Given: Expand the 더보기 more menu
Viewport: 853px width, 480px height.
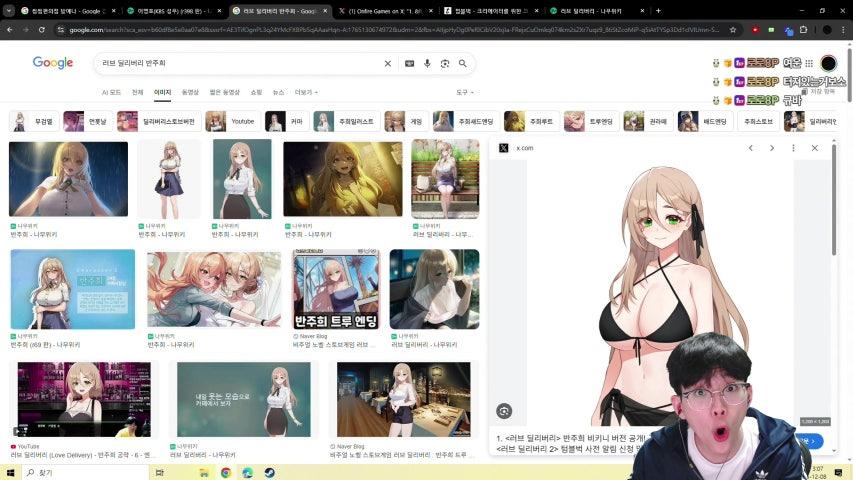Looking at the screenshot, I should pyautogui.click(x=306, y=93).
